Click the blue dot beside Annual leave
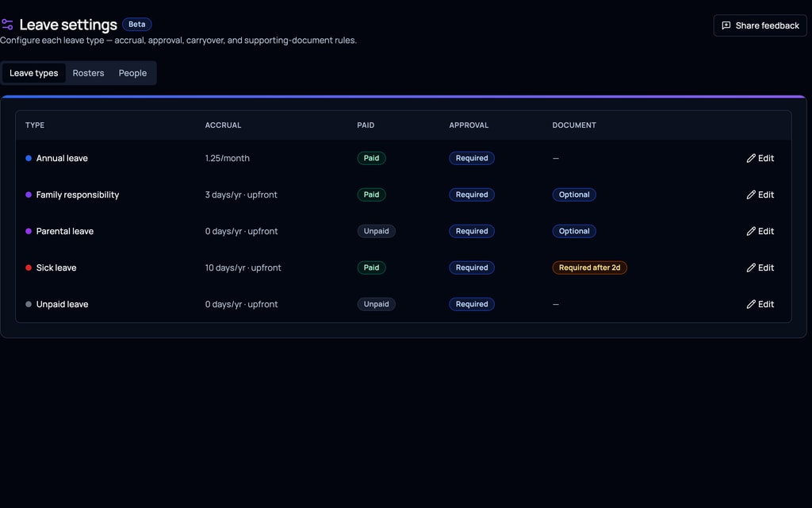Screen dimensions: 812x508 pos(29,158)
